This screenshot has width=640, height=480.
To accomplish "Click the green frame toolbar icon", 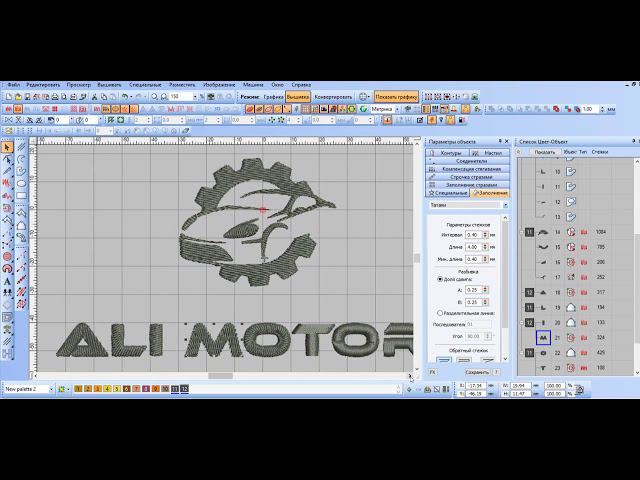I will click(120, 120).
